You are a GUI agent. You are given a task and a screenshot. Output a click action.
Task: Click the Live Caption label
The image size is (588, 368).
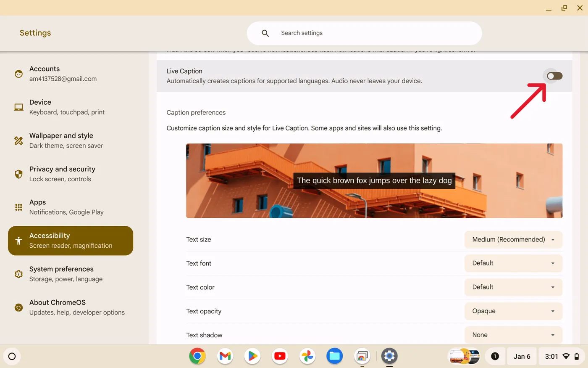(x=184, y=71)
